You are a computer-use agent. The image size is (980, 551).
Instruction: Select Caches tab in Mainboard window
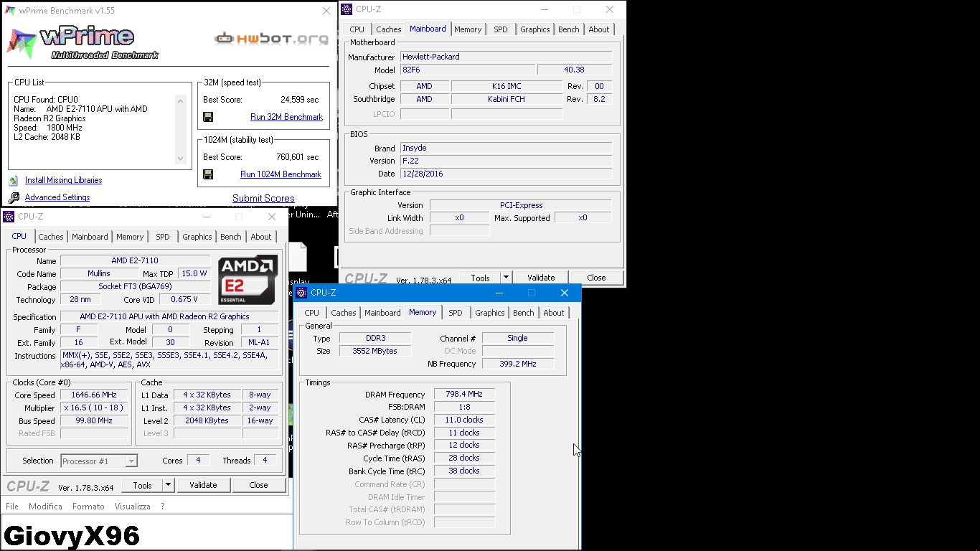[389, 29]
